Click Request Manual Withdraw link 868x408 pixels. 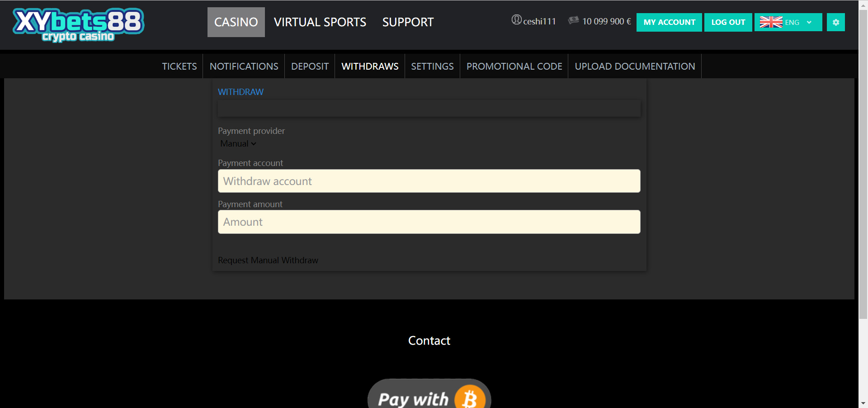[x=268, y=261]
